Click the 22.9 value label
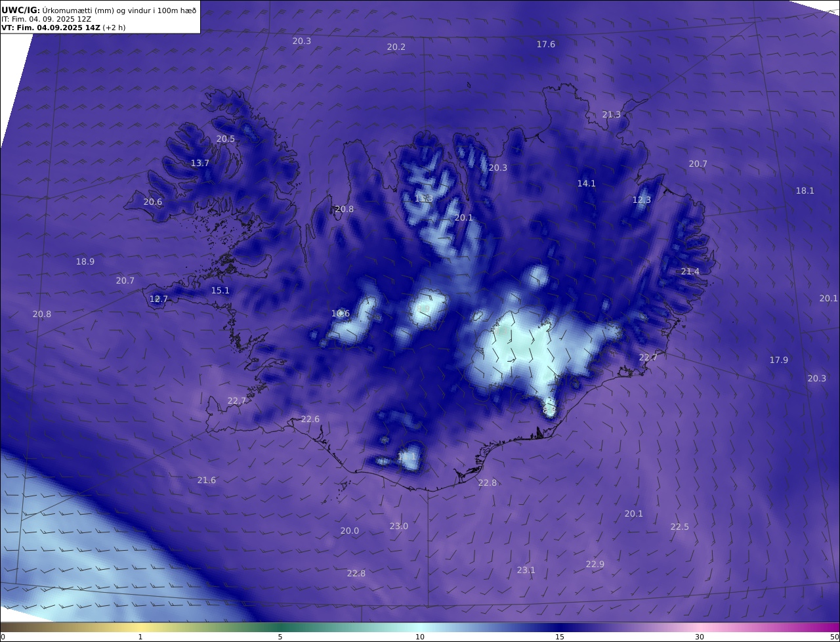The image size is (840, 642). pos(595,565)
